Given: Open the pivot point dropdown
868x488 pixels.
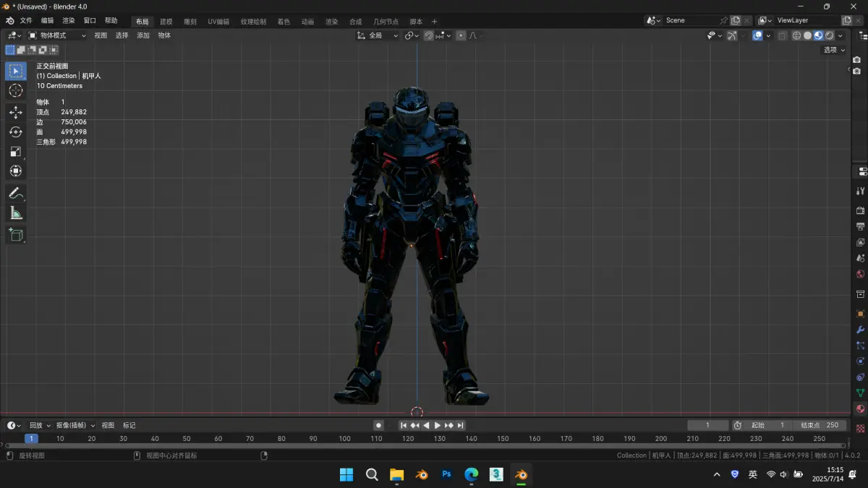Looking at the screenshot, I should 412,35.
